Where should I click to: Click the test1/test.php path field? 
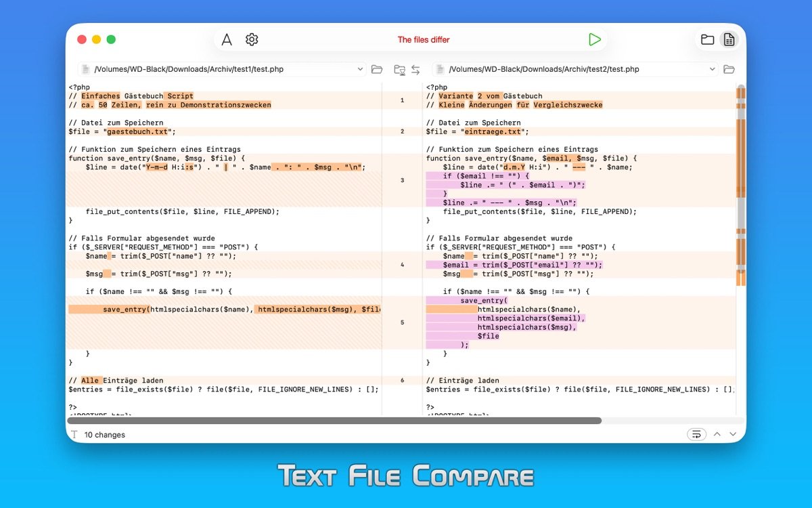click(223, 69)
